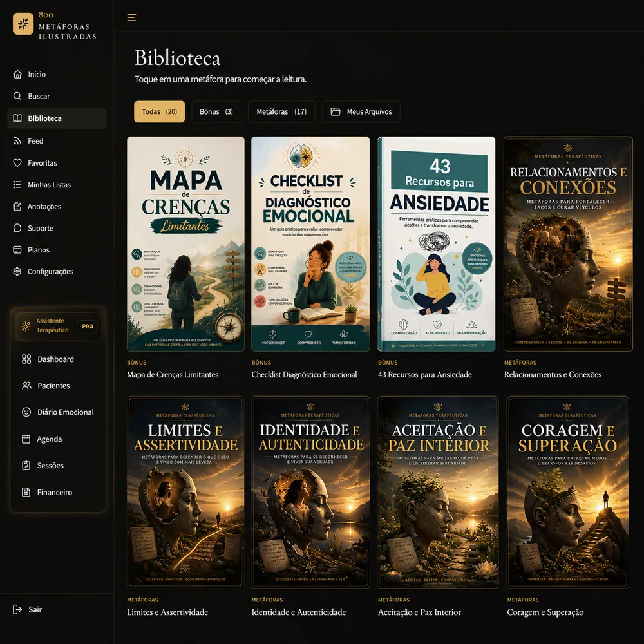Click the Sessões clipboard icon
Screen dimensions: 644x644
26,466
